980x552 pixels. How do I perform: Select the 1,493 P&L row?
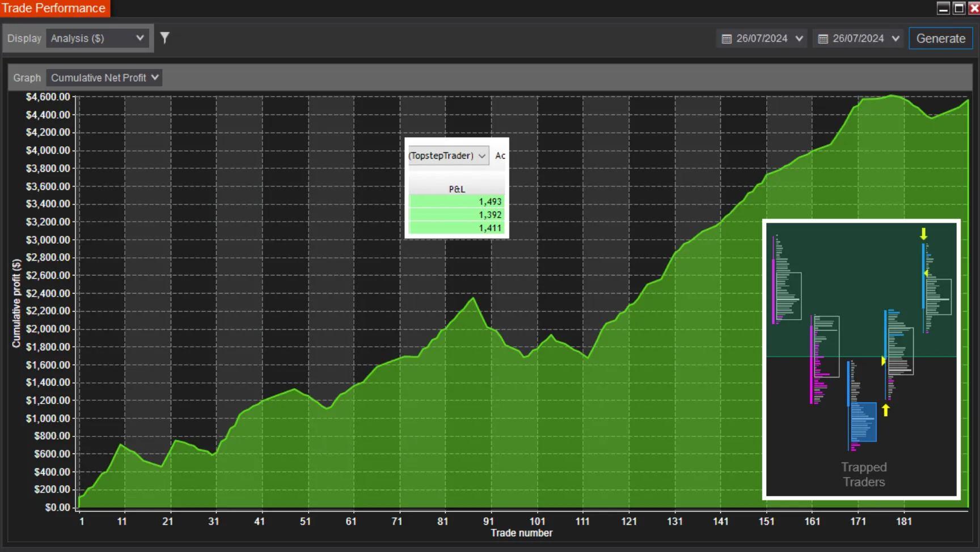coord(457,202)
